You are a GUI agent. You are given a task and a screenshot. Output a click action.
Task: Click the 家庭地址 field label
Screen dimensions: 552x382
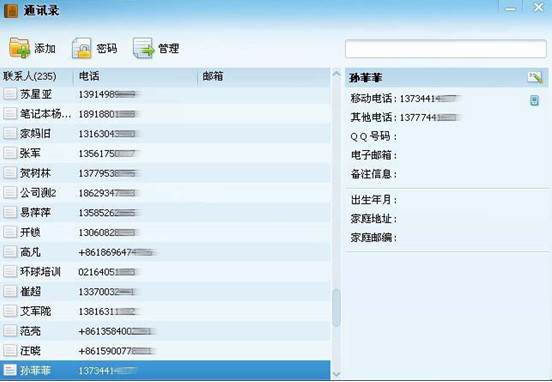pyautogui.click(x=374, y=219)
